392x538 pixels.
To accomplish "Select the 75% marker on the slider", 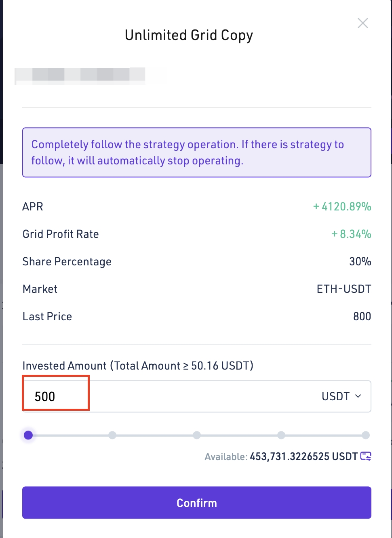I will 281,435.
